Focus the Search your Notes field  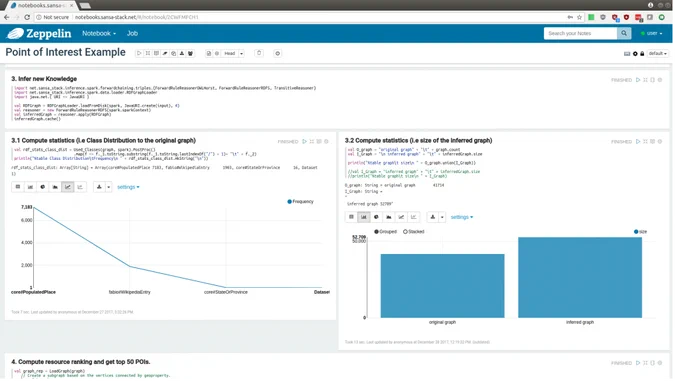click(x=580, y=33)
